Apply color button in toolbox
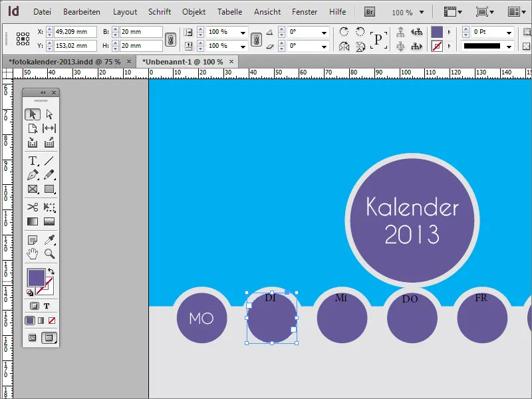 pyautogui.click(x=30, y=321)
